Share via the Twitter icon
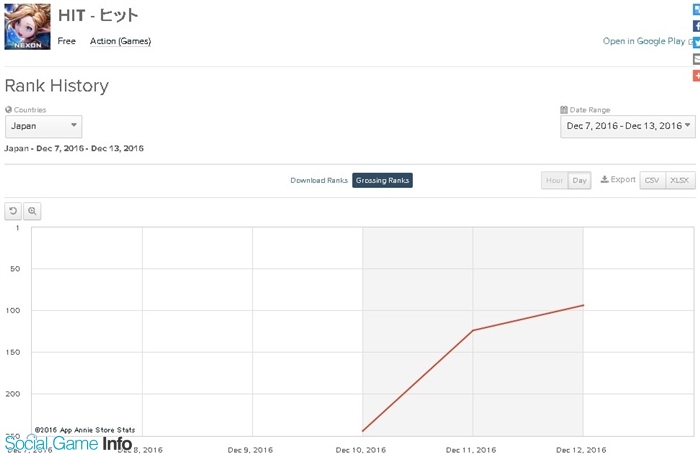This screenshot has width=700, height=456. click(x=696, y=42)
